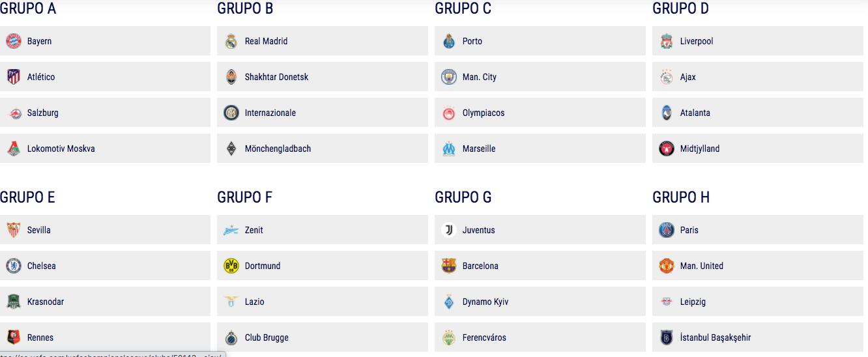Screen dimensions: 868x357
Task: Select Zenit in Grupo F
Action: (254, 230)
